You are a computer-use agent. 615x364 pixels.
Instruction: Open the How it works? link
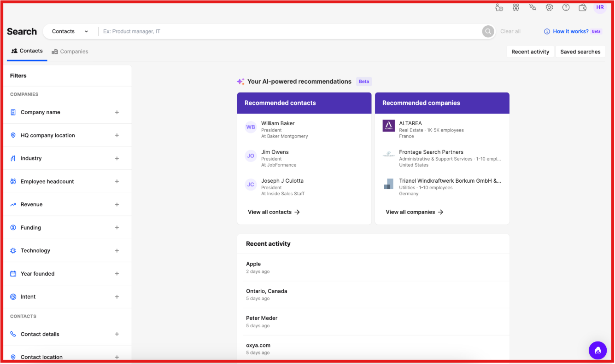coord(571,31)
